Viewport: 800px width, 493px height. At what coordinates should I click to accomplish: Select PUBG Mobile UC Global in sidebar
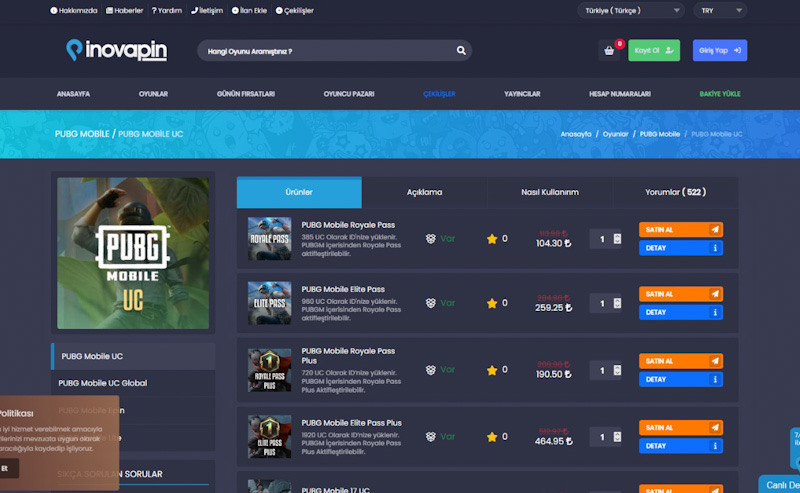133,383
